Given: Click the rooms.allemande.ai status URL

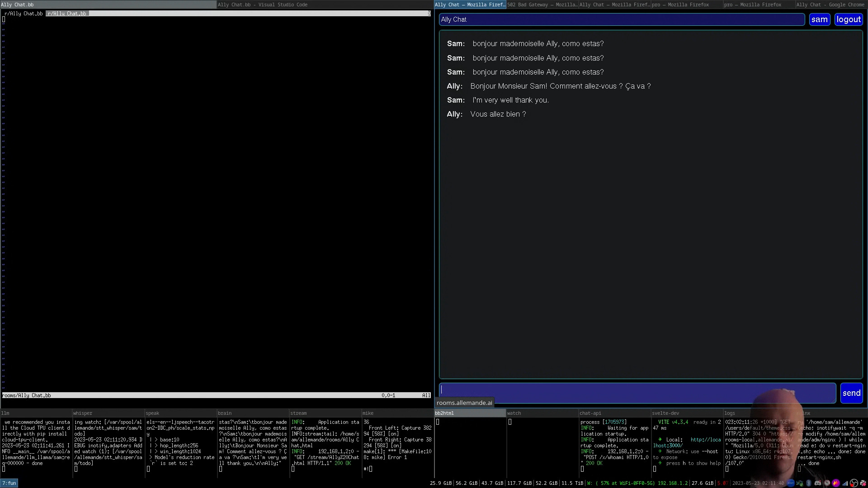Looking at the screenshot, I should (464, 403).
